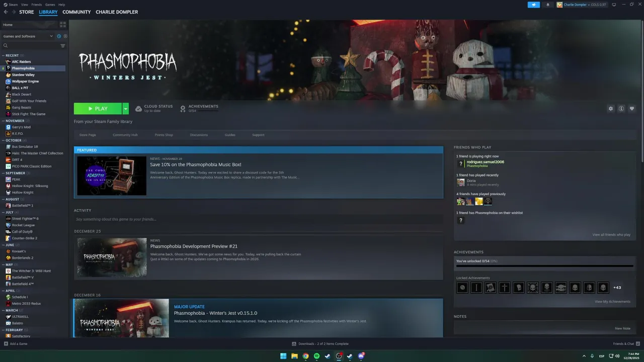The image size is (644, 362).
Task: Open friend rodriguez.samuel2006 entry
Action: [480, 163]
